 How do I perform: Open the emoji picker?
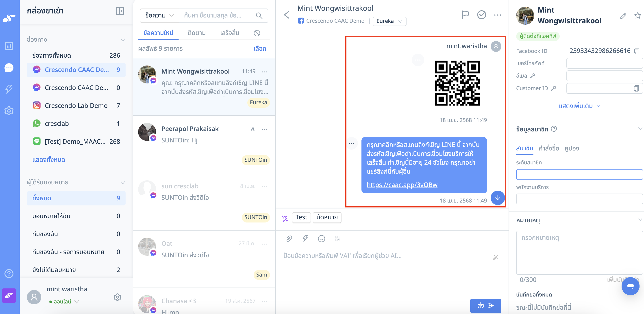pyautogui.click(x=321, y=238)
